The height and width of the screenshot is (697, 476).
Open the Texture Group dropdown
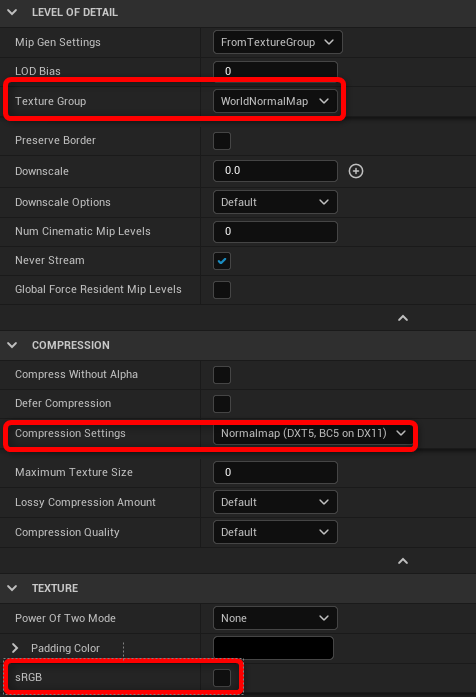(275, 101)
